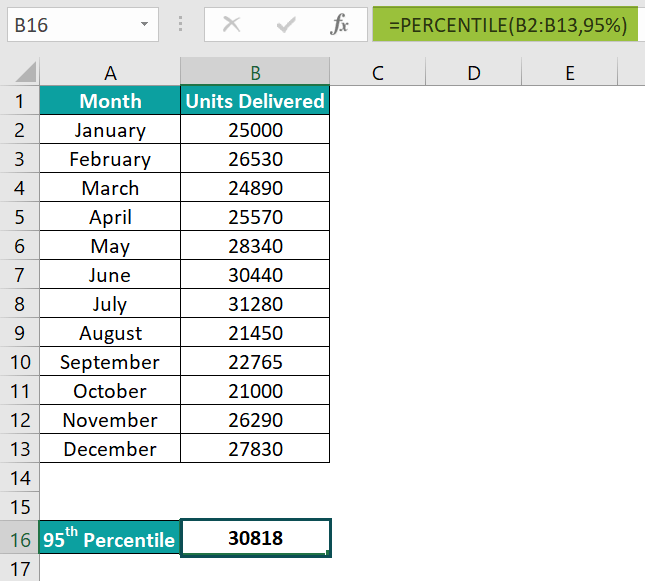Open the Insert Function (fx) dialog
The height and width of the screenshot is (581, 645).
[340, 24]
